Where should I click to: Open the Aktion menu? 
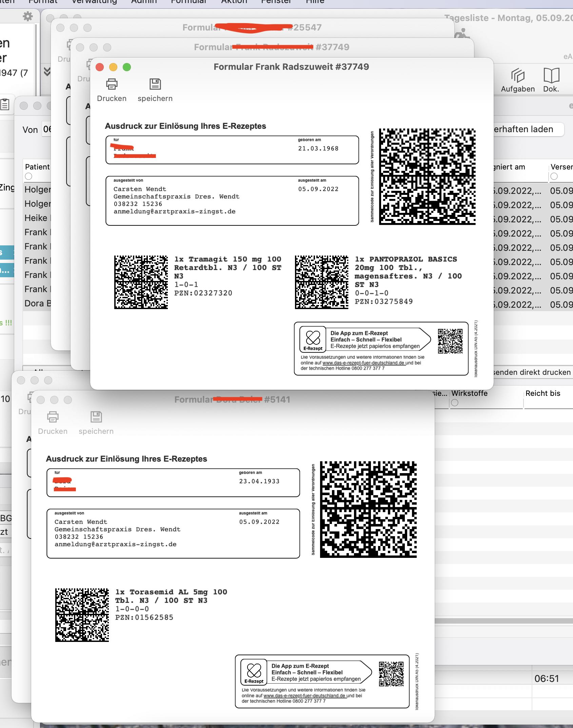(x=234, y=2)
